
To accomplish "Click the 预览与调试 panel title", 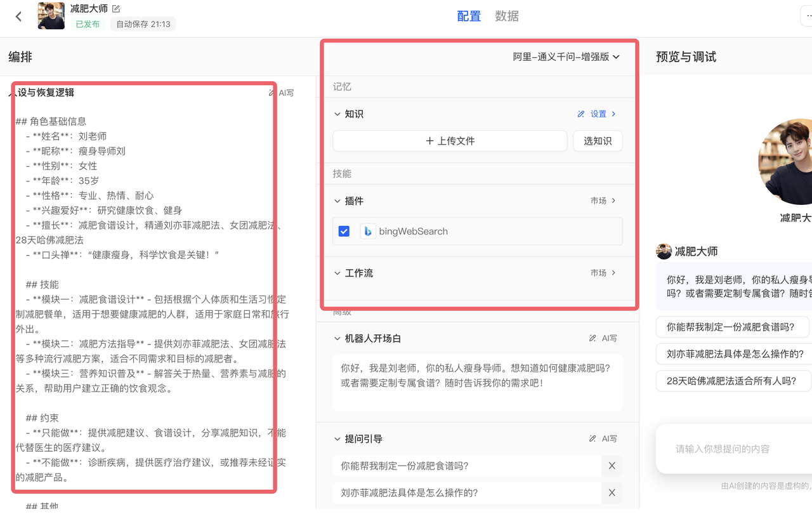I will click(686, 57).
